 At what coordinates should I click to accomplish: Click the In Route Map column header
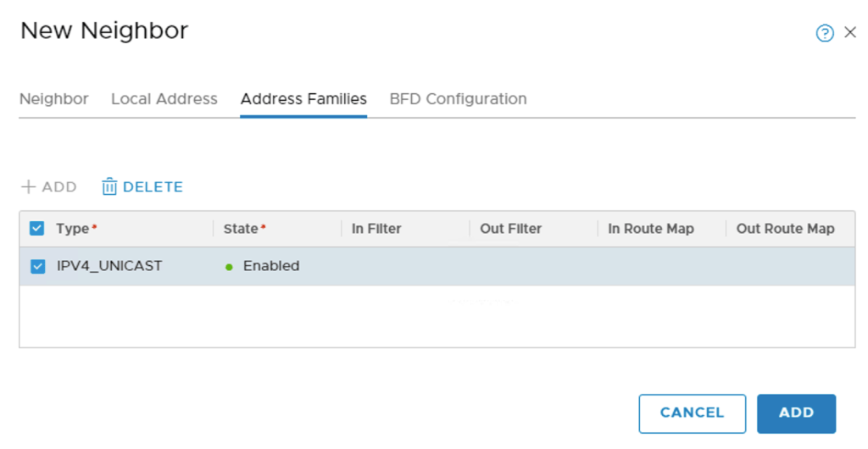coord(650,229)
